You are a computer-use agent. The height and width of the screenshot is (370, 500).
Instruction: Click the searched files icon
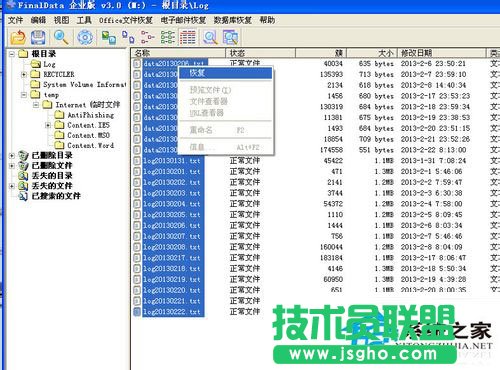tap(23, 196)
